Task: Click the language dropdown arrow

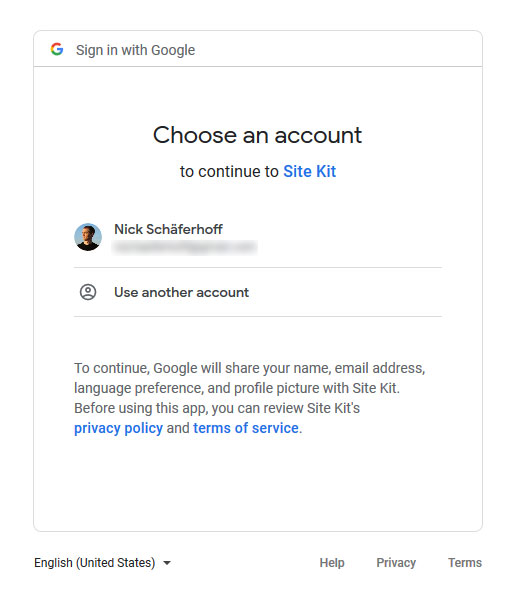Action: pyautogui.click(x=167, y=563)
